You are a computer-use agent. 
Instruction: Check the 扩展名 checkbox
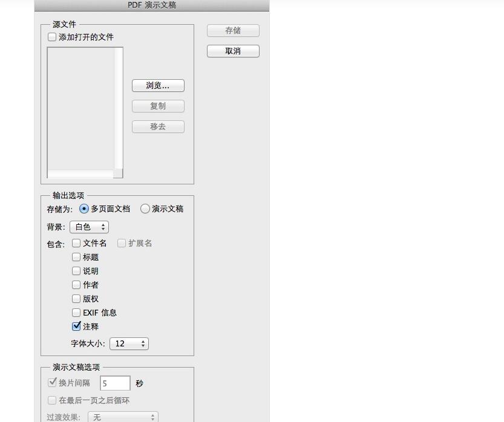[122, 243]
